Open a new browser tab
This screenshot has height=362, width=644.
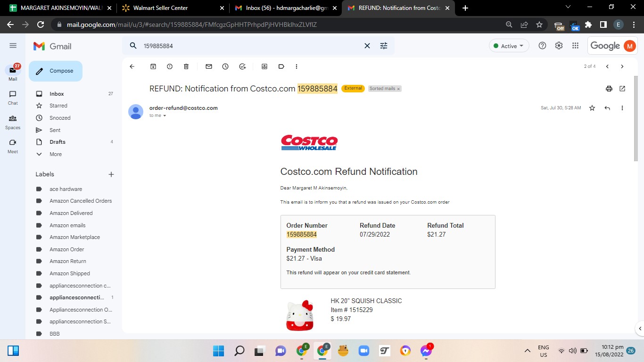tap(465, 8)
